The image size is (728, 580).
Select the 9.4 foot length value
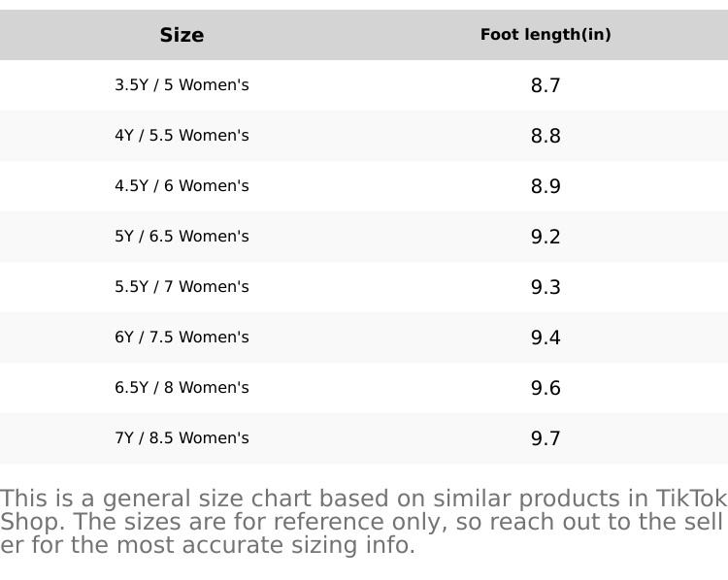coord(546,338)
